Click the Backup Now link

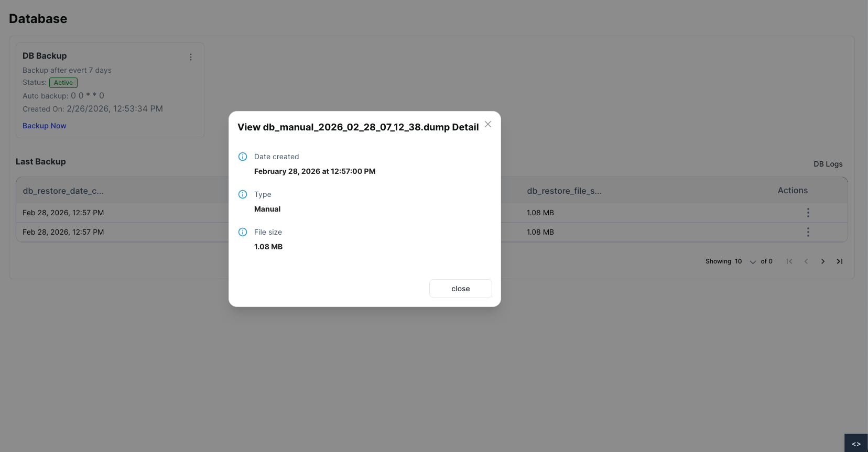45,126
